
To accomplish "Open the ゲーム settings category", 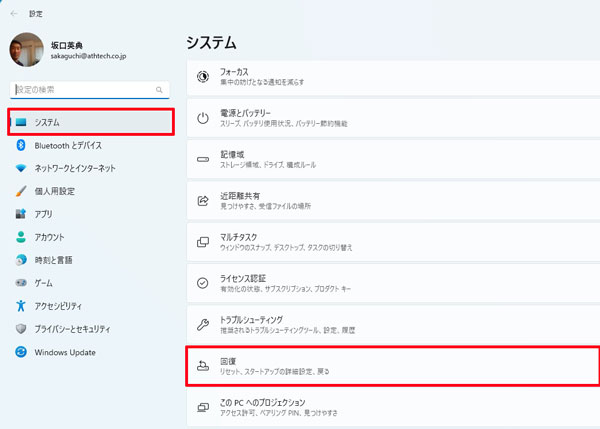I will click(x=43, y=283).
